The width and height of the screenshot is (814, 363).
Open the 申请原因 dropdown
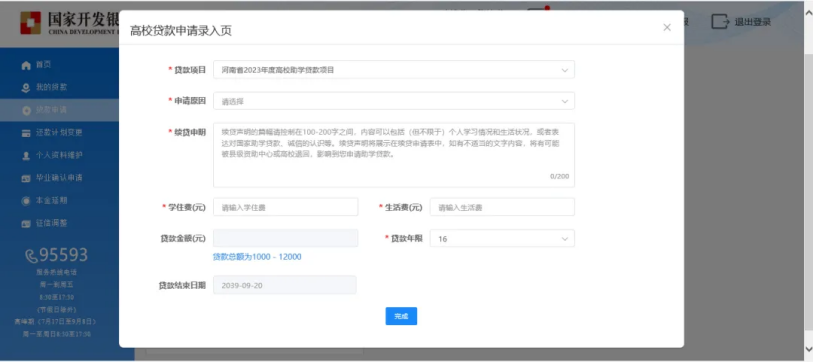tap(394, 101)
